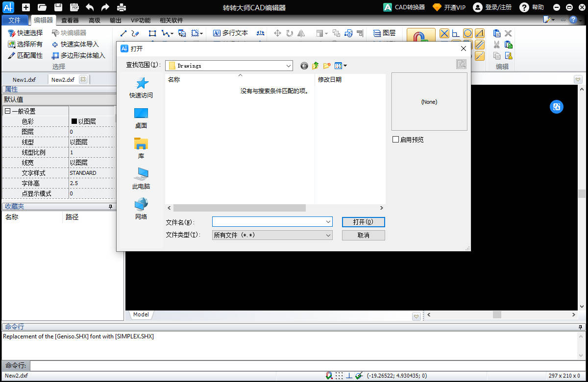
Task: Go back with the dialog back arrow
Action: coord(304,66)
